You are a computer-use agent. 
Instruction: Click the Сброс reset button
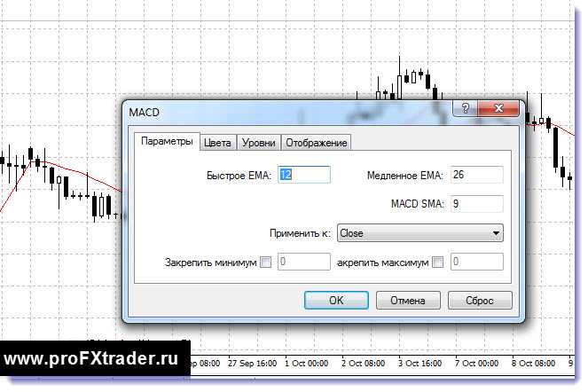pos(480,301)
